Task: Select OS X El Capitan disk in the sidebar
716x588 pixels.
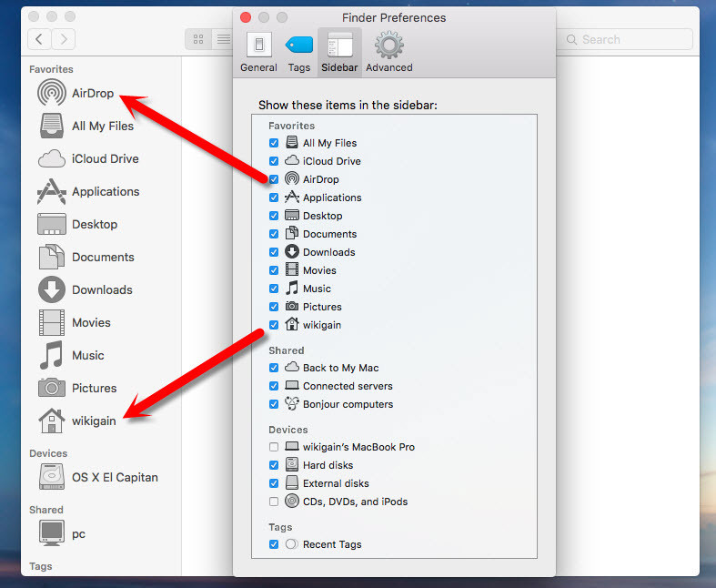Action: pyautogui.click(x=97, y=477)
